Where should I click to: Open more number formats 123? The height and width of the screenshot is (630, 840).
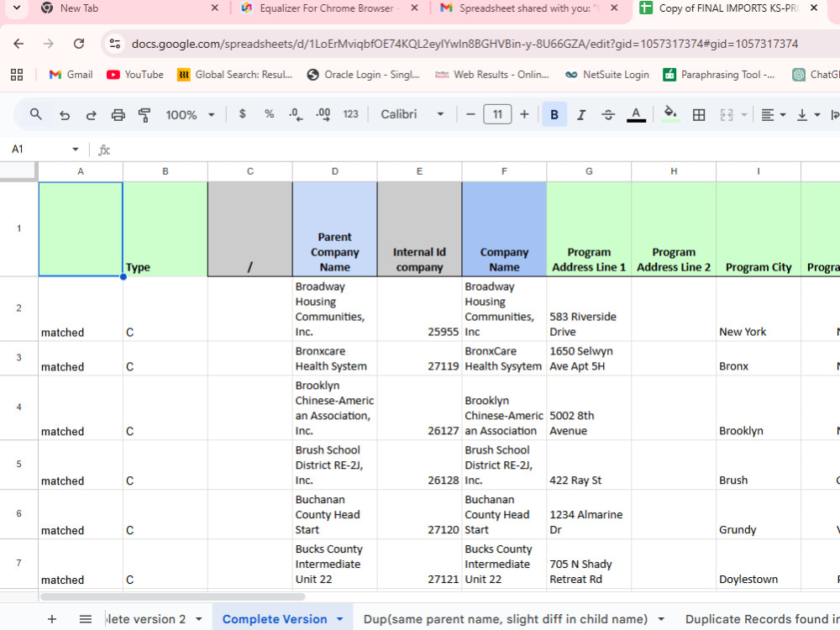[x=351, y=114]
